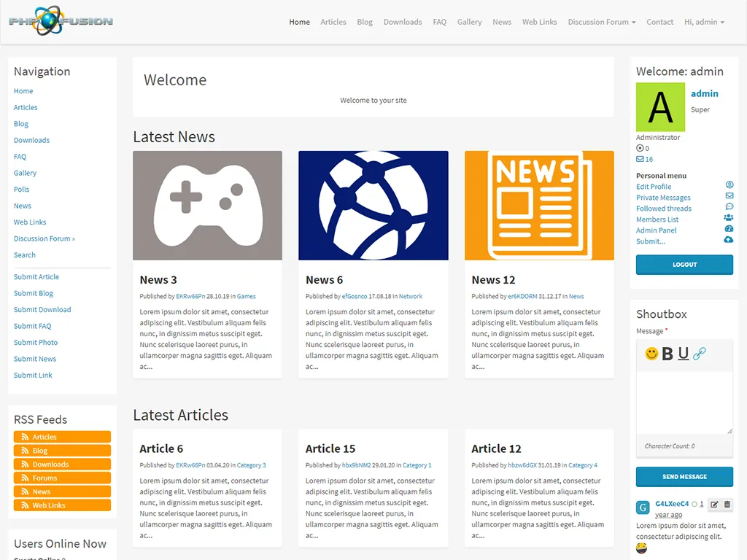Open FAQ in top menu

point(439,22)
